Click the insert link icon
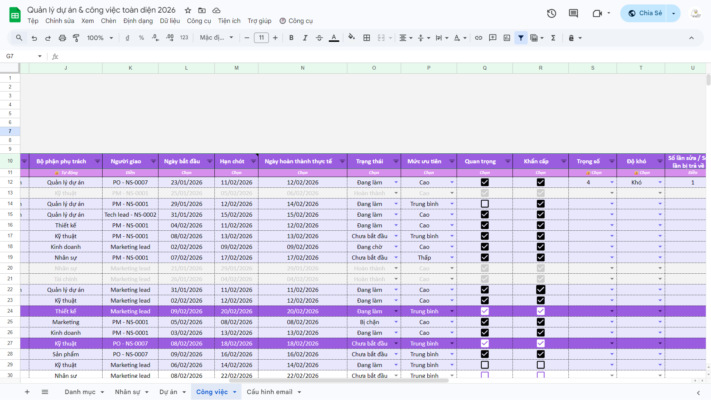The height and width of the screenshot is (400, 711). coord(478,38)
